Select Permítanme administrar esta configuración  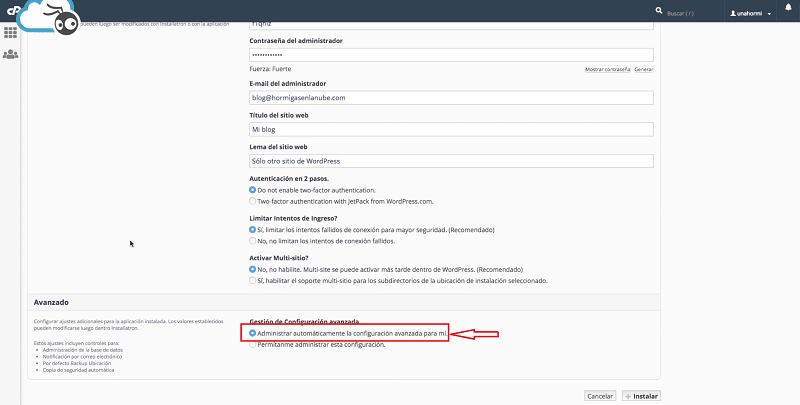point(253,344)
